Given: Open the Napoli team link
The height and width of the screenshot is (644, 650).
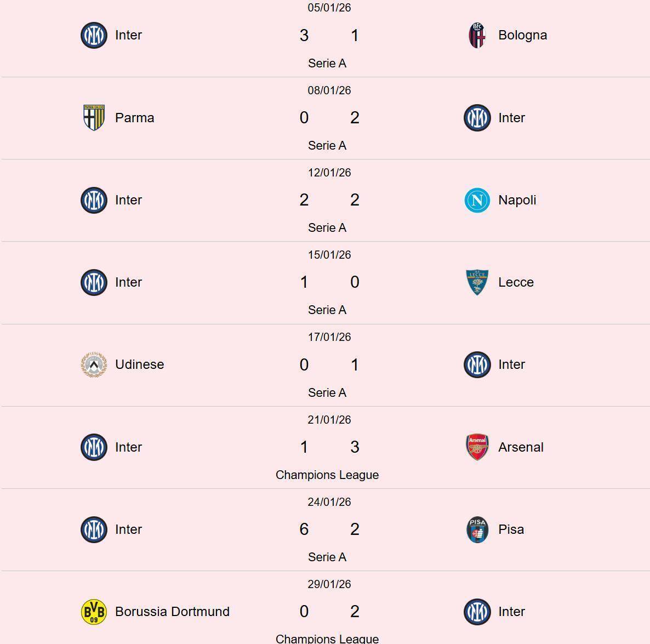Looking at the screenshot, I should coord(517,200).
